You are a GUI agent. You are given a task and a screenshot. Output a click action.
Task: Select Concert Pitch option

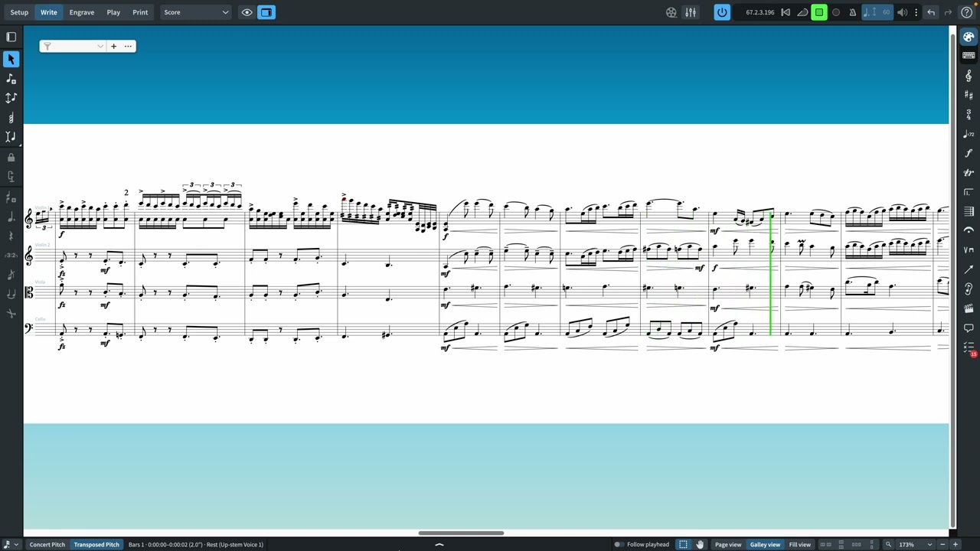pos(47,544)
